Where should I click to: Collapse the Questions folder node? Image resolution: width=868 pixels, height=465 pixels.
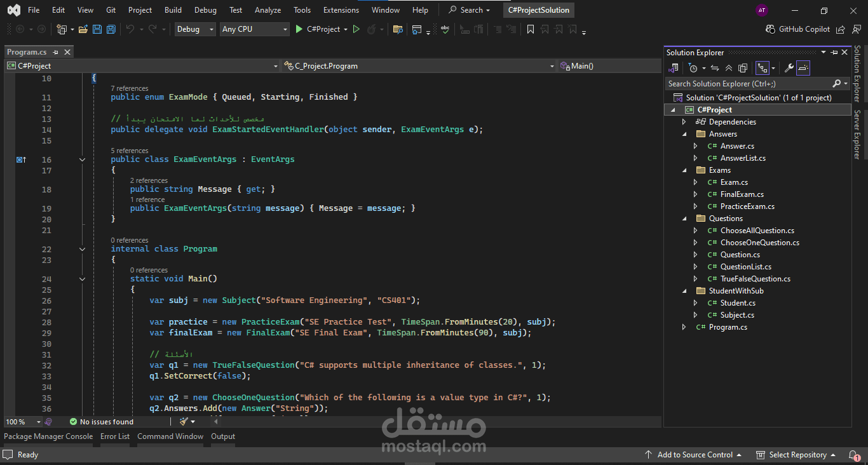684,219
